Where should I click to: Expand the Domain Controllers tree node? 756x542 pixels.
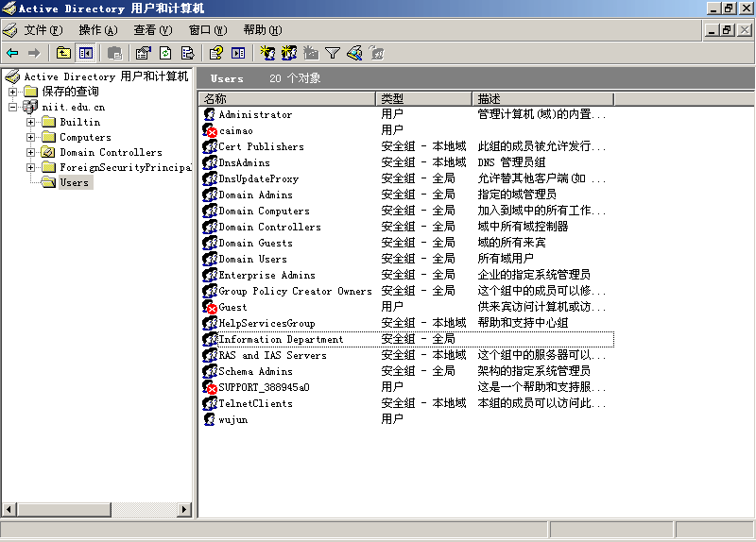[x=30, y=152]
